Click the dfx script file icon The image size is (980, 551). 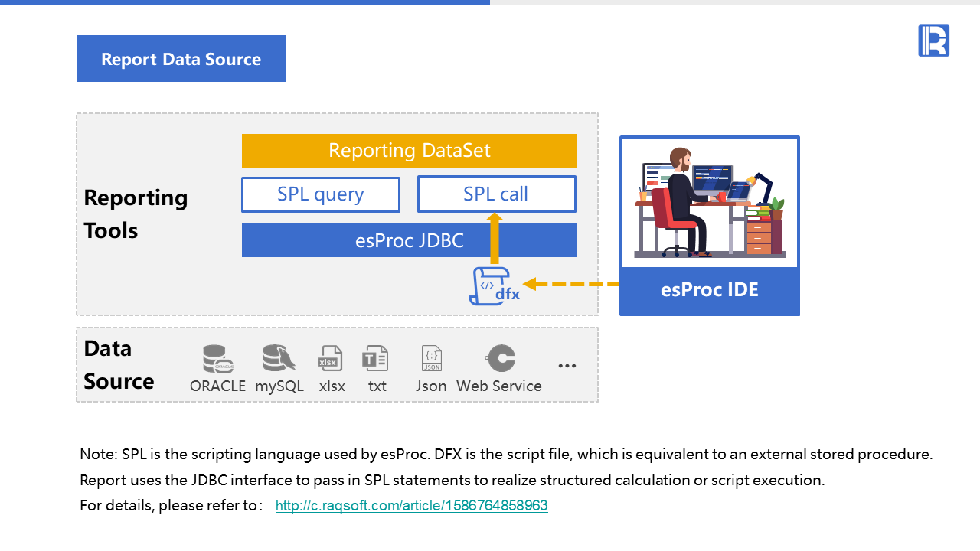pyautogui.click(x=495, y=286)
